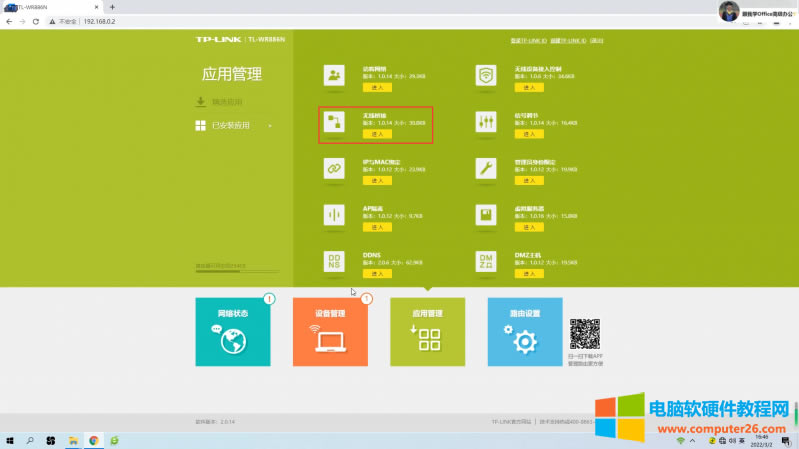Viewport: 799px width, 449px height.
Task: Expand the 已安装应用 (installed apps) arrow
Action: pos(270,126)
